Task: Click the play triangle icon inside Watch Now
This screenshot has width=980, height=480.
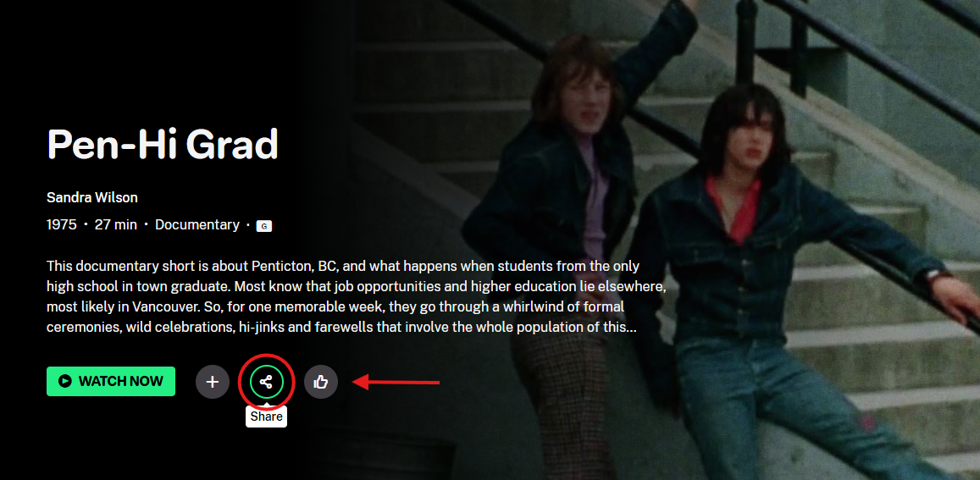Action: (65, 381)
